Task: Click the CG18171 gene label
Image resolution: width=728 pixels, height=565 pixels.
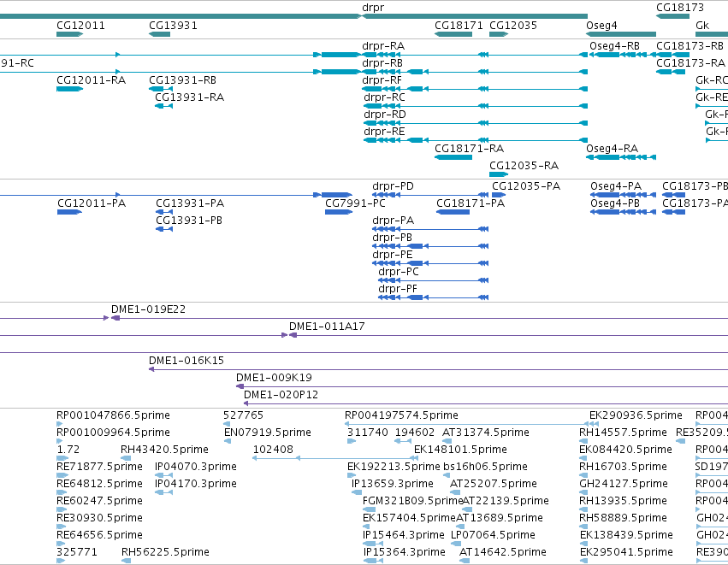Action: 459,26
